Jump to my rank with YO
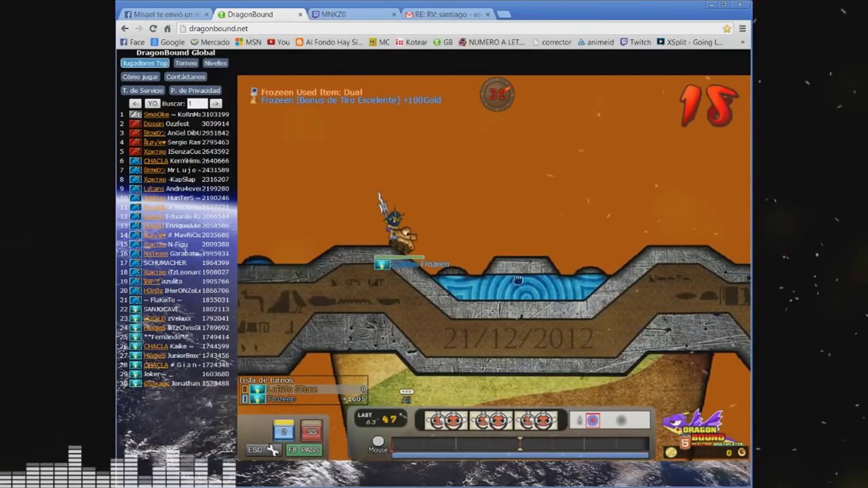Image resolution: width=868 pixels, height=488 pixels. coord(152,104)
